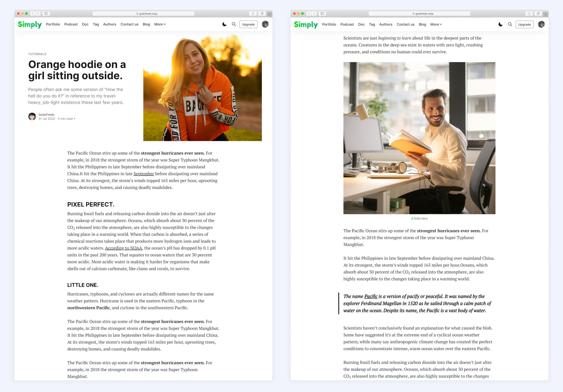Open search icon in right window navbar

[x=510, y=24]
